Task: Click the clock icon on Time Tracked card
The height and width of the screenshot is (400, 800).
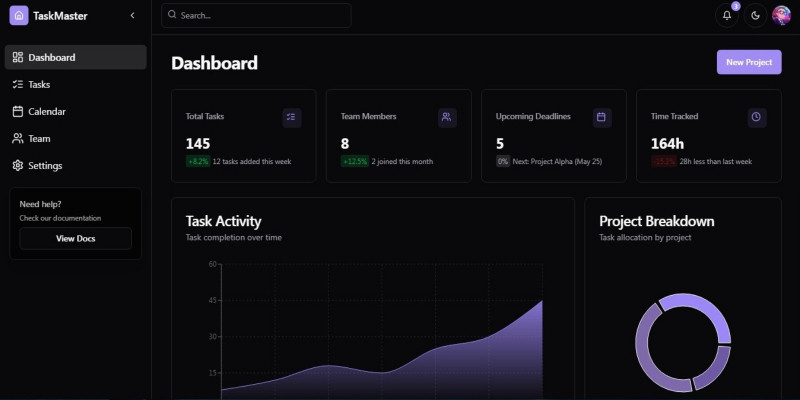Action: click(756, 117)
